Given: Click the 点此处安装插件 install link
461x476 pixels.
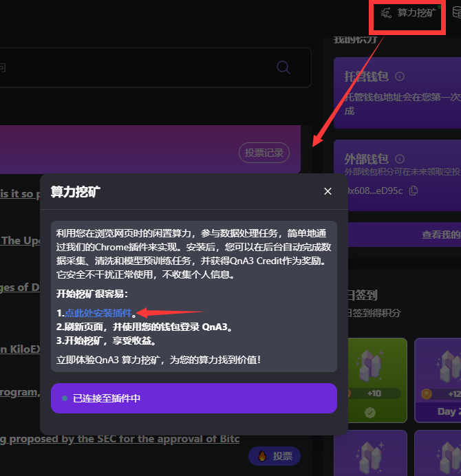Looking at the screenshot, I should click(x=98, y=313).
